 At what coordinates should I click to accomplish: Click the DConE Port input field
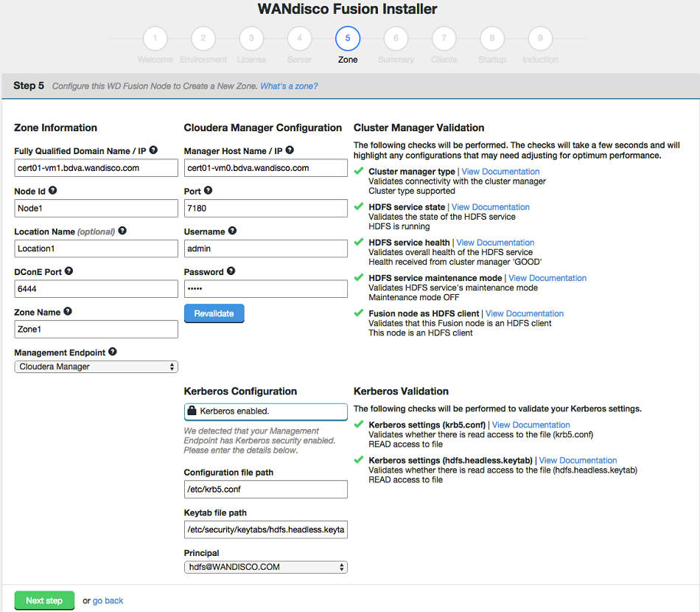pos(96,289)
